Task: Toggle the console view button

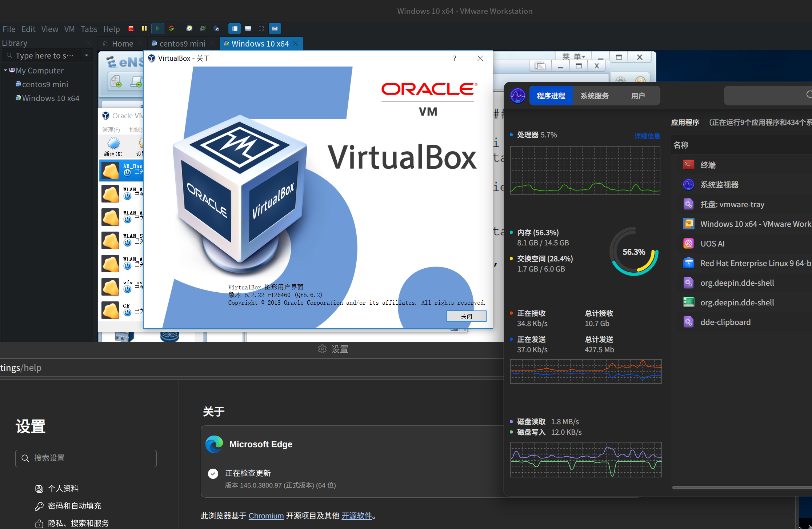Action: pyautogui.click(x=275, y=29)
